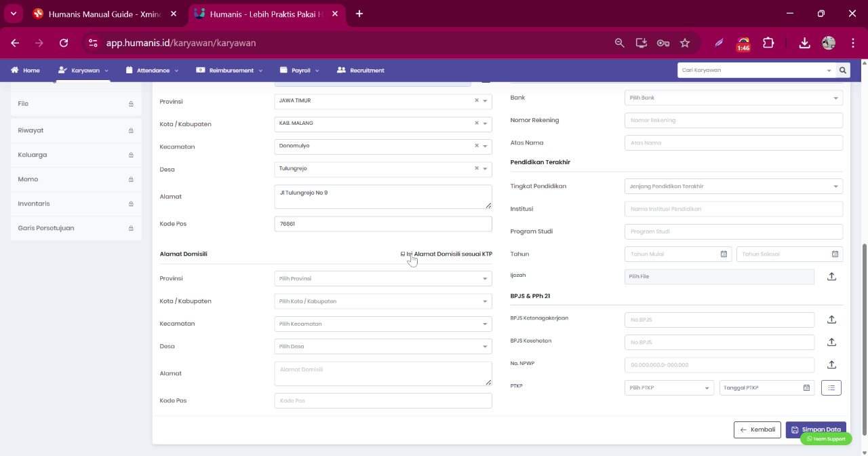The width and height of the screenshot is (868, 456).
Task: Open the Karyawan menu
Action: click(83, 70)
